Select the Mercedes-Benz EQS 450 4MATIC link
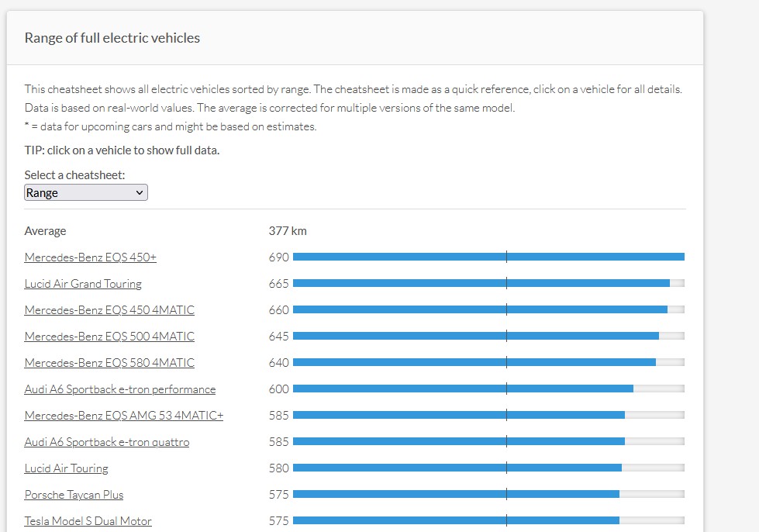This screenshot has height=532, width=759. pyautogui.click(x=109, y=309)
